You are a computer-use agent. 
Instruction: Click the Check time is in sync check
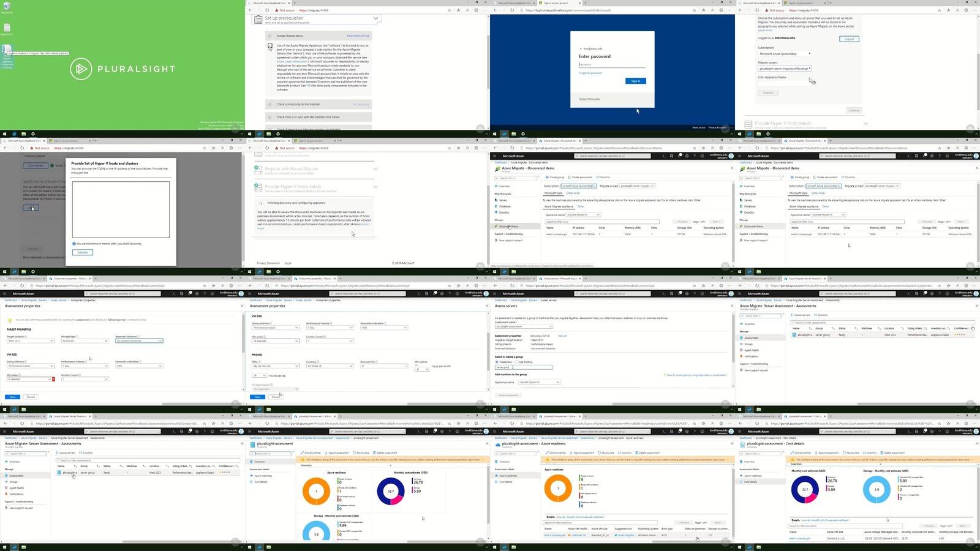318,117
